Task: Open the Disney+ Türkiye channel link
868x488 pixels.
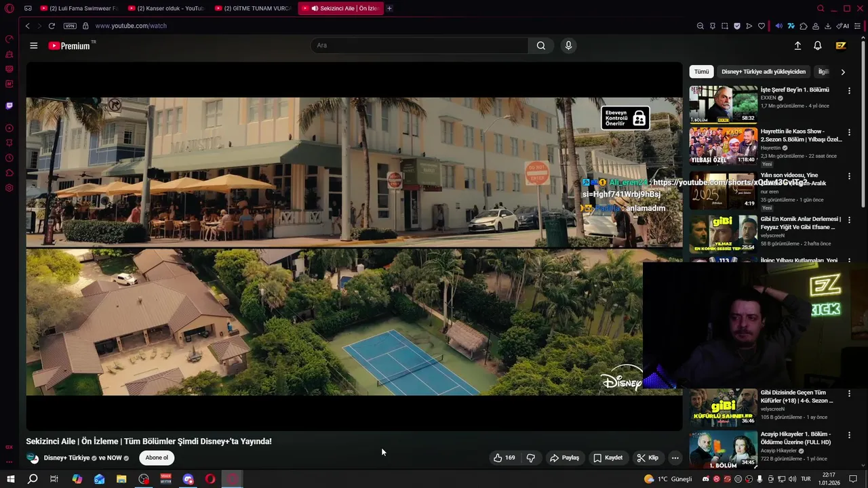Action: pos(66,457)
